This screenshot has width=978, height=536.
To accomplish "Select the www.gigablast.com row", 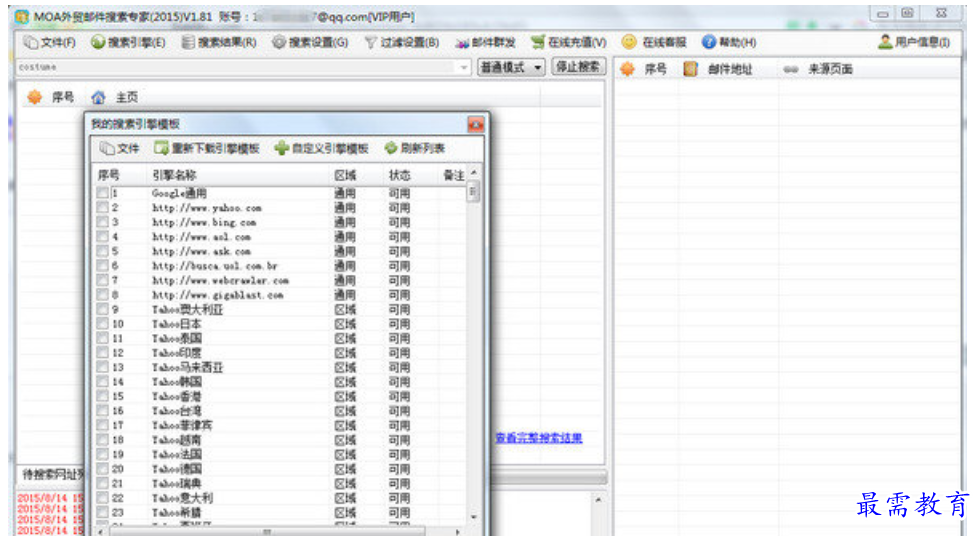I will pyautogui.click(x=281, y=295).
